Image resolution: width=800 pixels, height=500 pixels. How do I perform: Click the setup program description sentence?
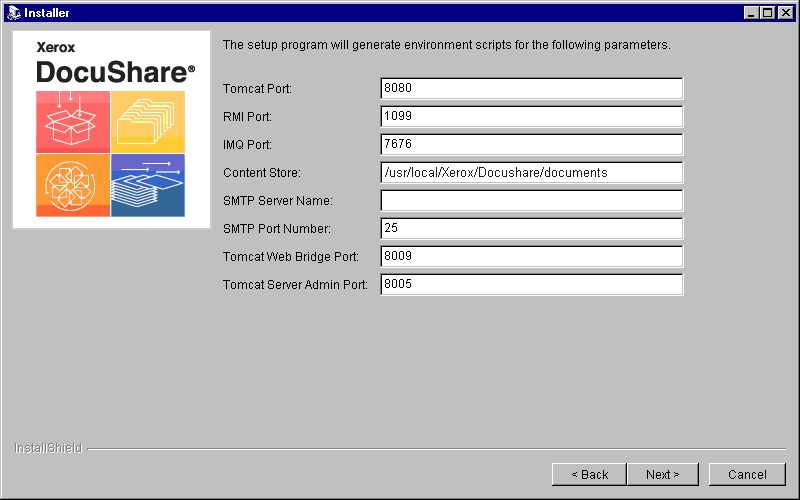point(446,45)
